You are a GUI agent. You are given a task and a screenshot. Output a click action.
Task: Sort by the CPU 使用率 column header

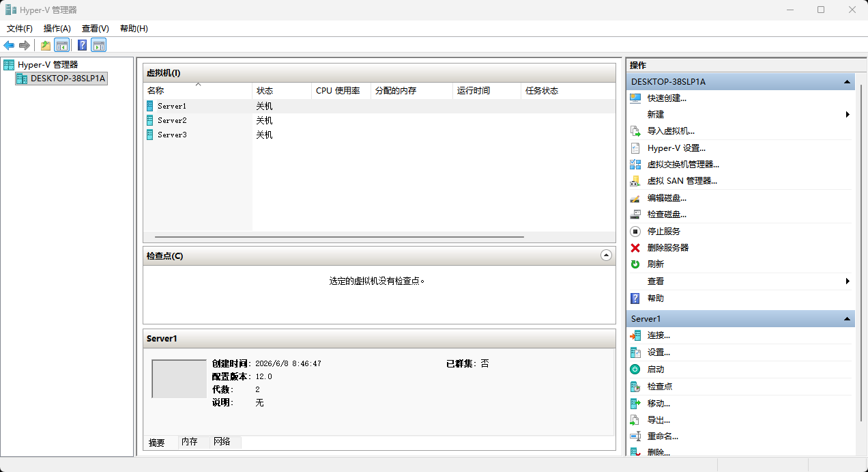pos(341,91)
